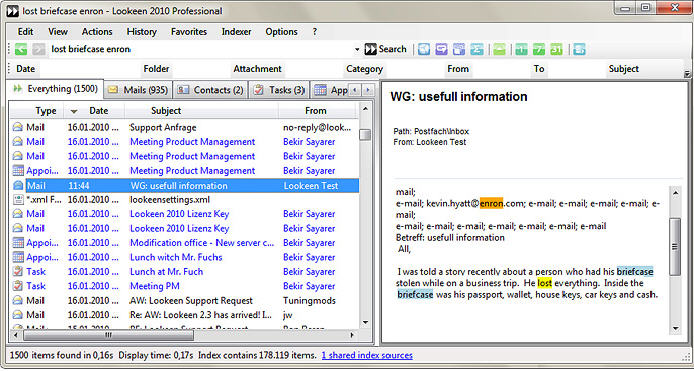The image size is (694, 371).
Task: Click the preview pane vertical scrollbar thumb
Action: point(675,247)
